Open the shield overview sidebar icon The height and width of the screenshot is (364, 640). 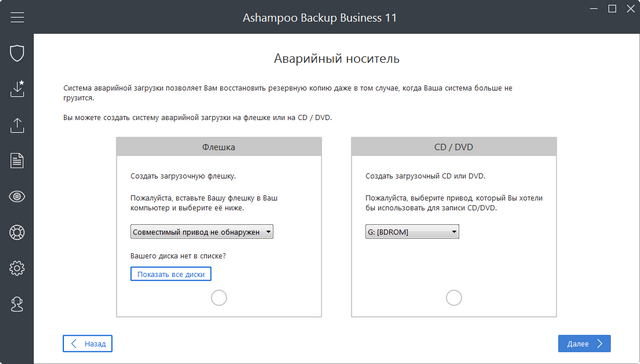pyautogui.click(x=17, y=53)
